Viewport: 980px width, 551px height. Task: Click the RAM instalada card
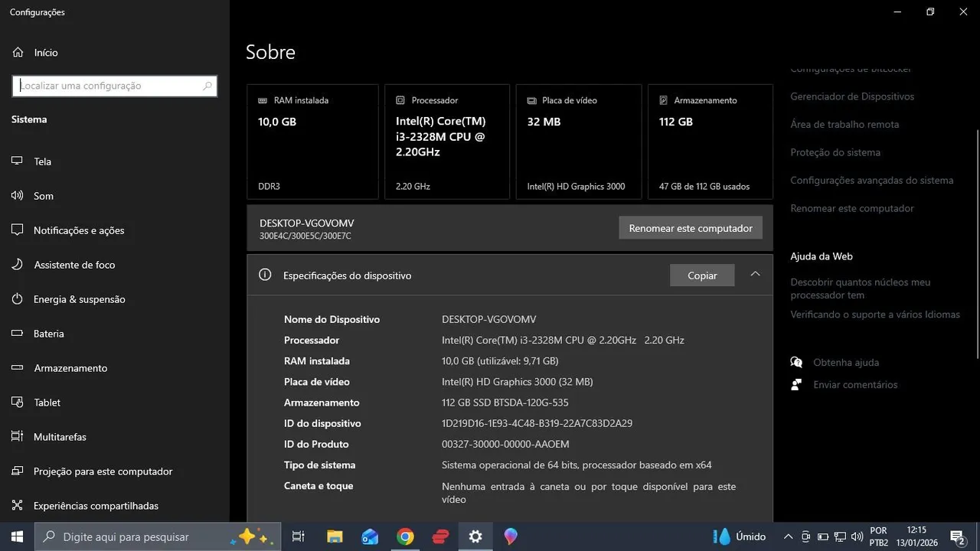[312, 142]
